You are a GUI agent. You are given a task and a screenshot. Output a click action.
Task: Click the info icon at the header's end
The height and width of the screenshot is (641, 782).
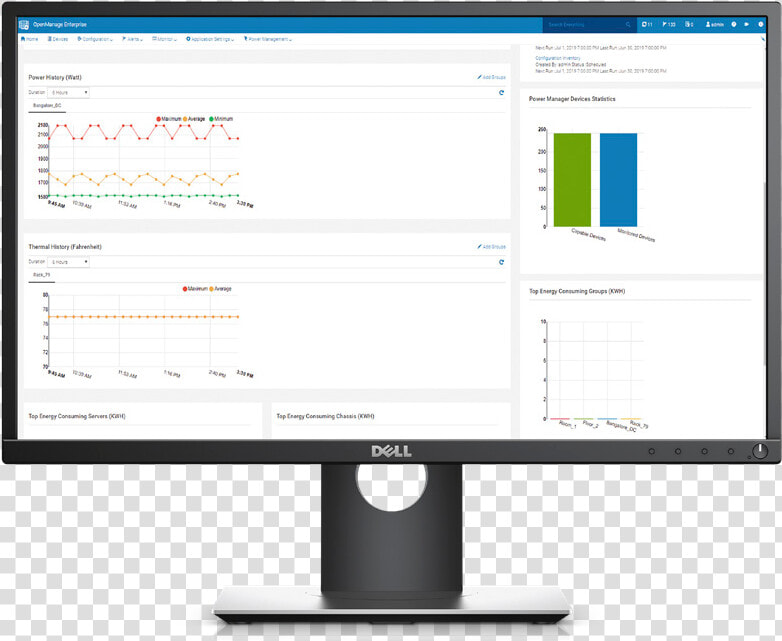(761, 24)
